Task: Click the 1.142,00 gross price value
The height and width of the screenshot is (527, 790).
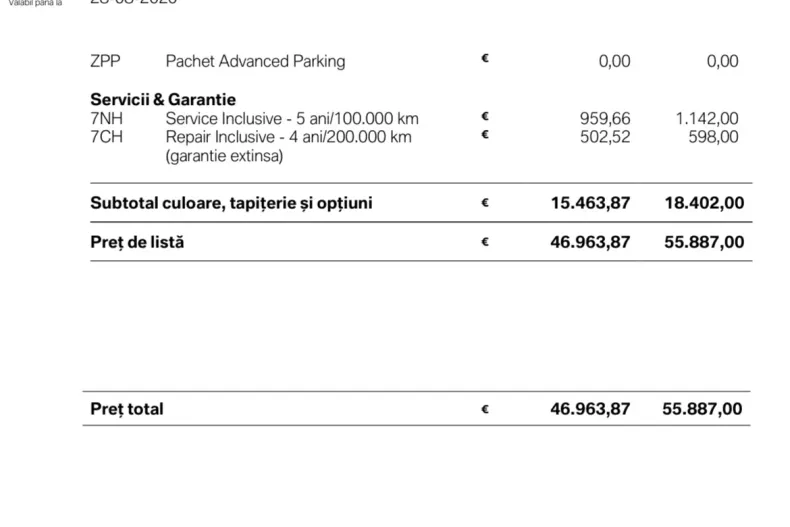Action: [x=707, y=118]
